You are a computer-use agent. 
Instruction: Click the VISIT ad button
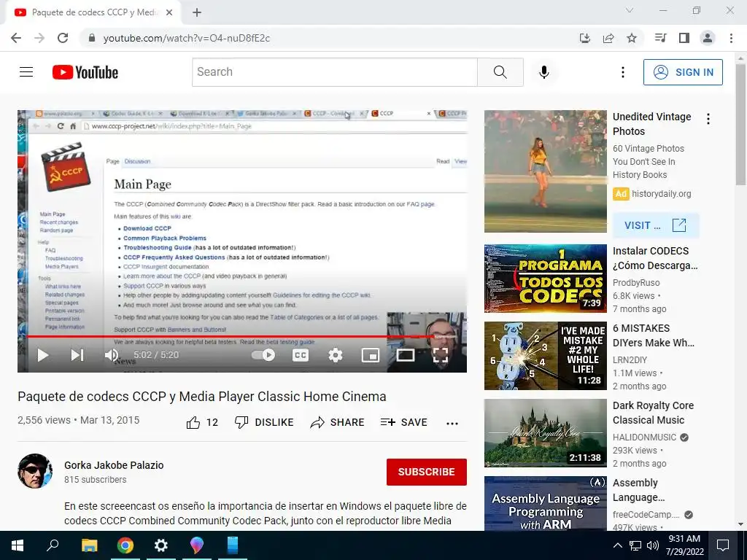[656, 225]
